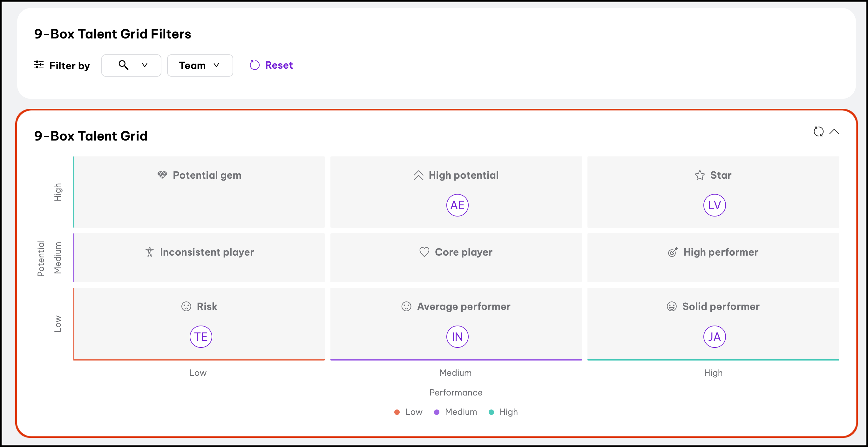Click the Filter by sliders icon
Viewport: 868px width, 447px height.
39,65
